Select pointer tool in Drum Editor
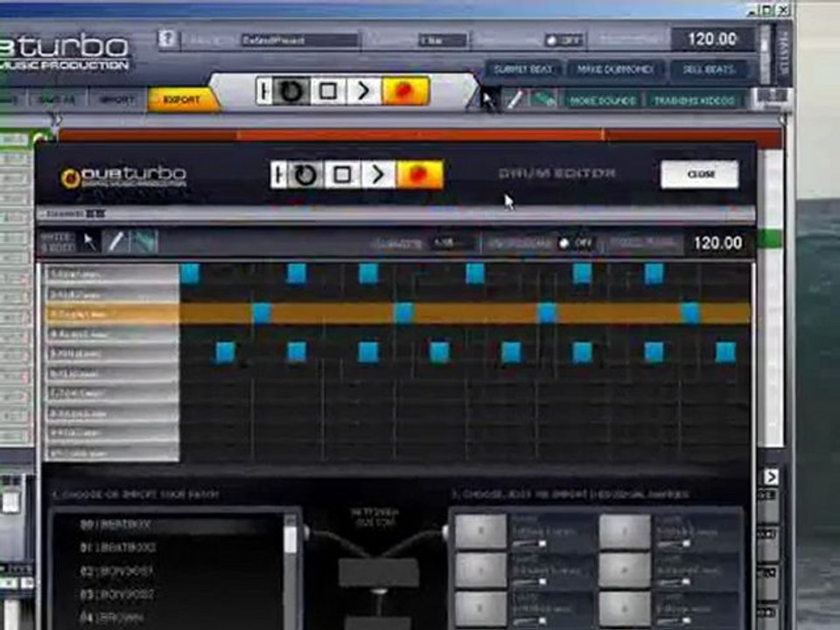Image resolution: width=840 pixels, height=630 pixels. click(89, 242)
